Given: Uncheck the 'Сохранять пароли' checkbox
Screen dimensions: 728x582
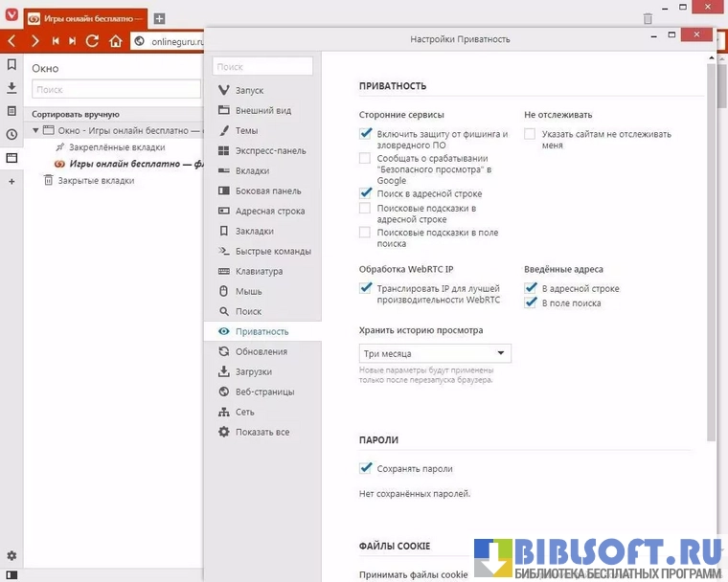Looking at the screenshot, I should pyautogui.click(x=365, y=468).
